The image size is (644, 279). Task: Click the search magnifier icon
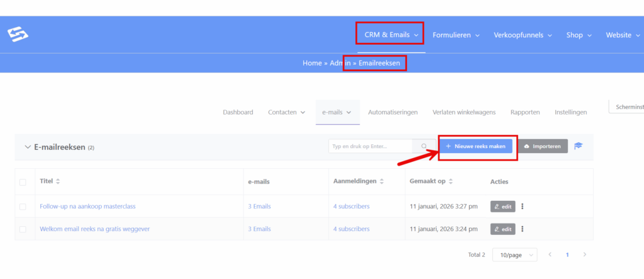(425, 146)
